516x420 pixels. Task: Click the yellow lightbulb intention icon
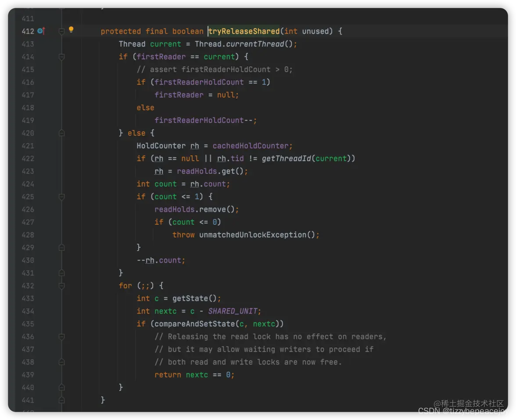tap(71, 30)
